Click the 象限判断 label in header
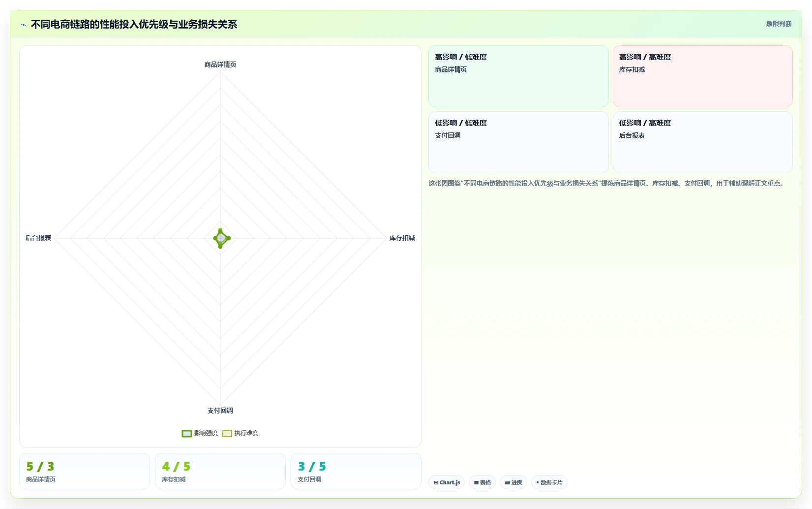812x509 pixels. coord(779,24)
